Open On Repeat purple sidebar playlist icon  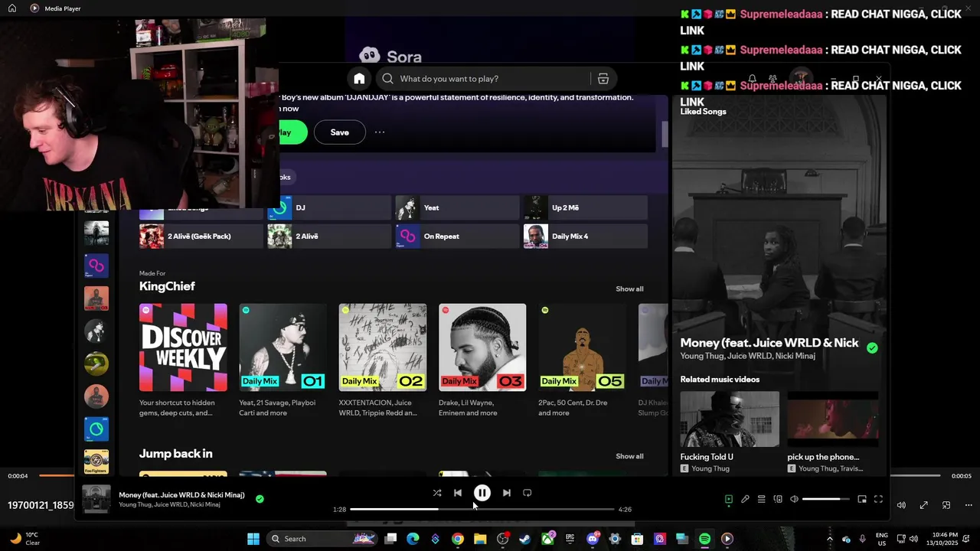tap(96, 266)
